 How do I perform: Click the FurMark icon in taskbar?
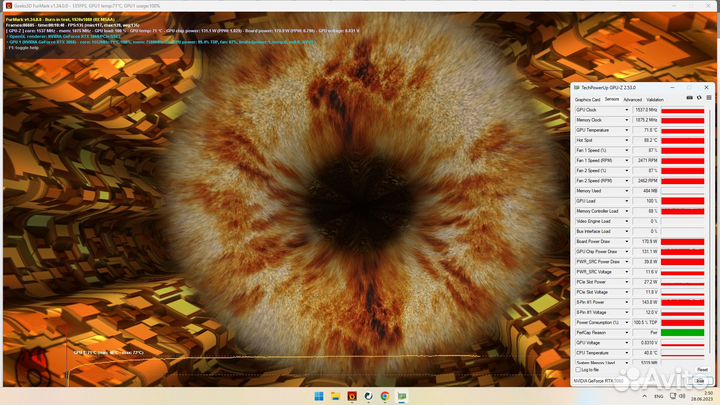tap(351, 396)
